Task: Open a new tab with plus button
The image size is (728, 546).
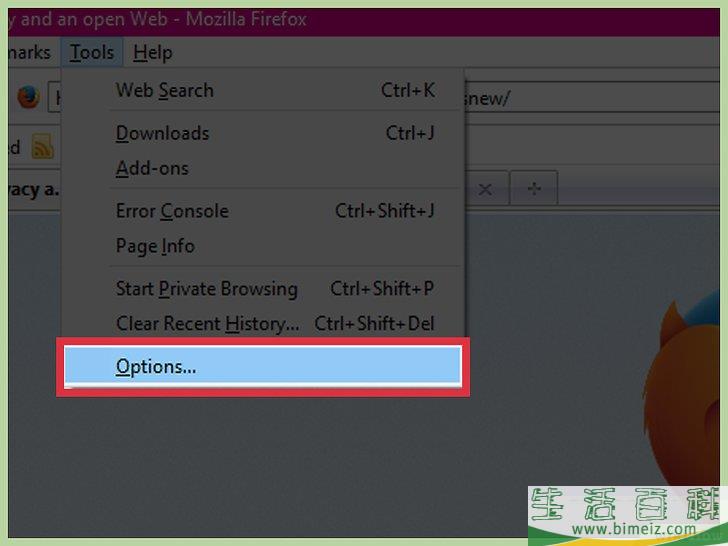Action: click(x=534, y=188)
